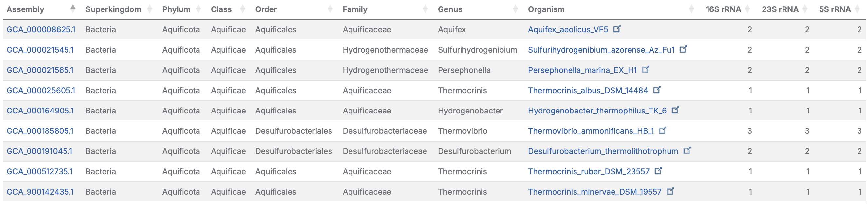The height and width of the screenshot is (206, 868).
Task: Sort by Family column sort arrows
Action: [x=425, y=9]
